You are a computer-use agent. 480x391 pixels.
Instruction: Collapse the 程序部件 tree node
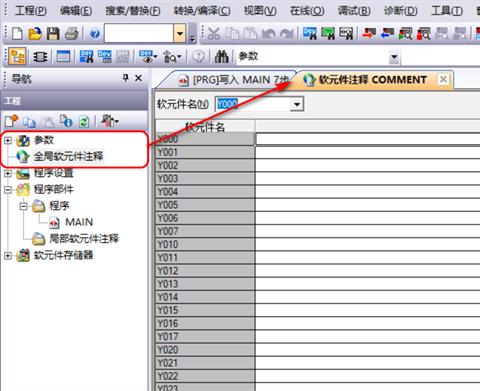pos(7,190)
